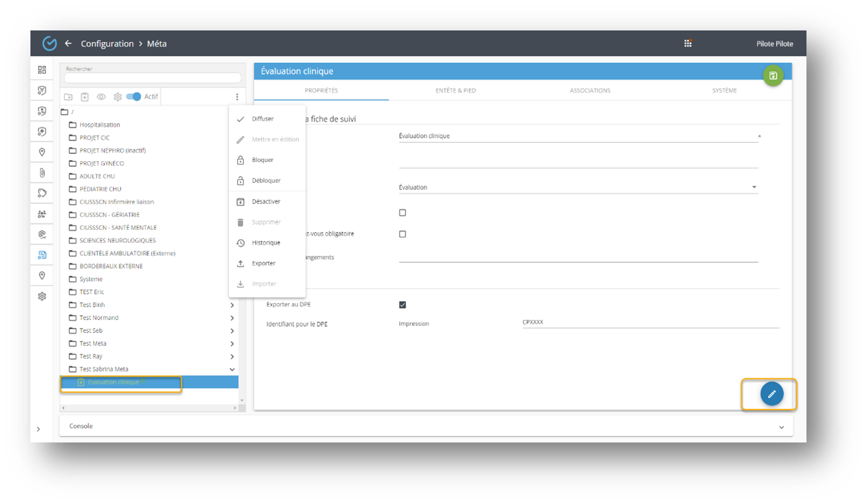Click the Configuration breadcrumb link
This screenshot has height=504, width=868.
[107, 43]
